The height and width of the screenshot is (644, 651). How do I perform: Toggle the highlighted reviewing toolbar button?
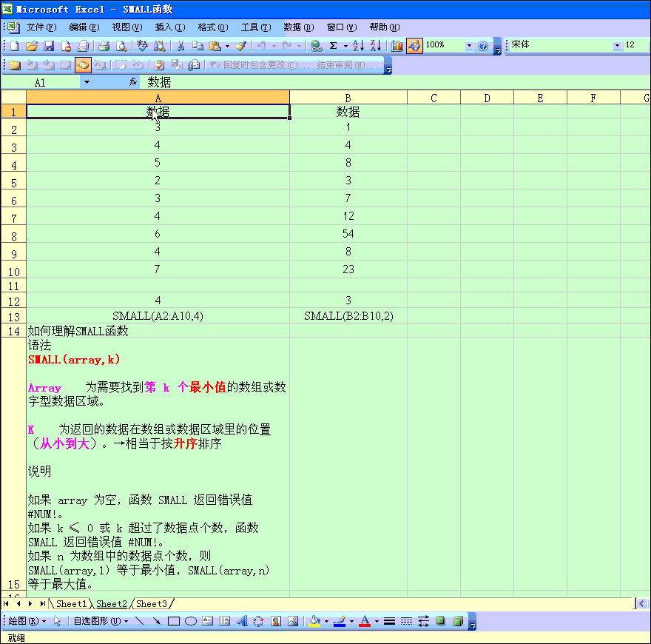83,65
